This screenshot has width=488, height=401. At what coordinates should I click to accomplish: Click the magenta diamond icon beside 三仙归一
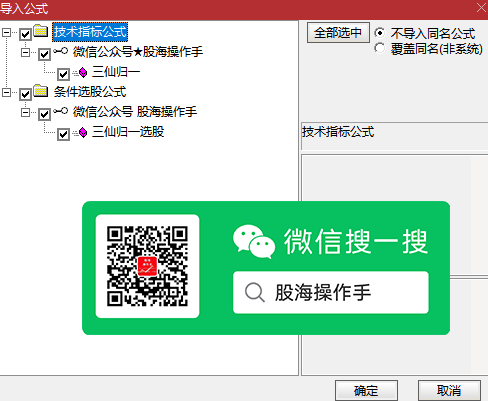[x=83, y=72]
